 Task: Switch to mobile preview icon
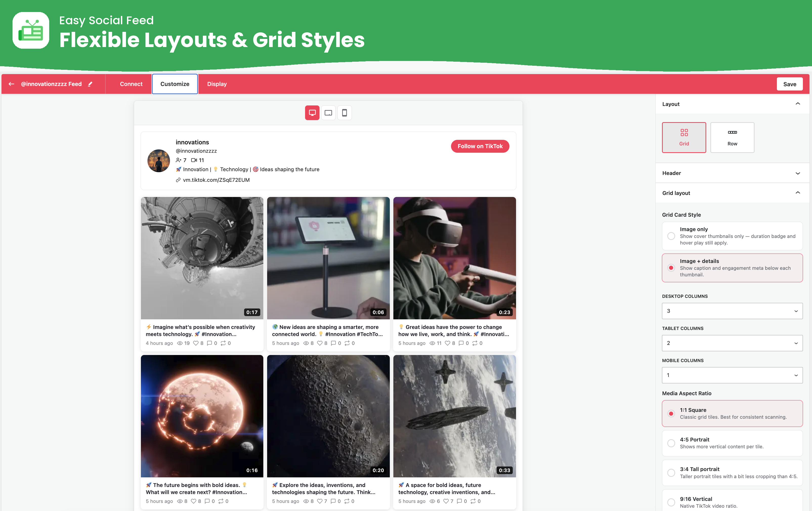pyautogui.click(x=344, y=113)
